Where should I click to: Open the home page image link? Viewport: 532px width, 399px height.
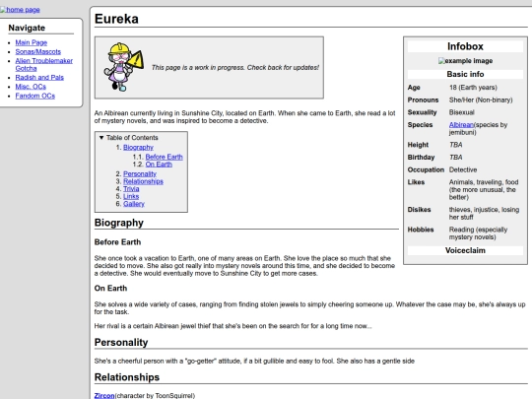[x=20, y=10]
